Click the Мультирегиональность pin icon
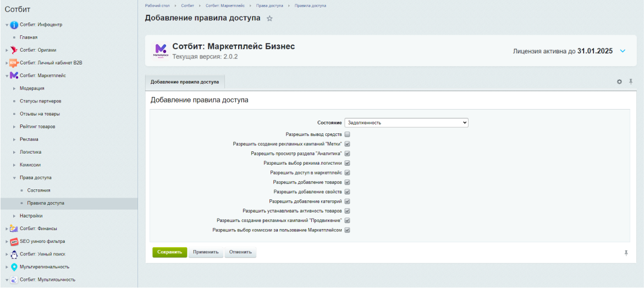 14,267
